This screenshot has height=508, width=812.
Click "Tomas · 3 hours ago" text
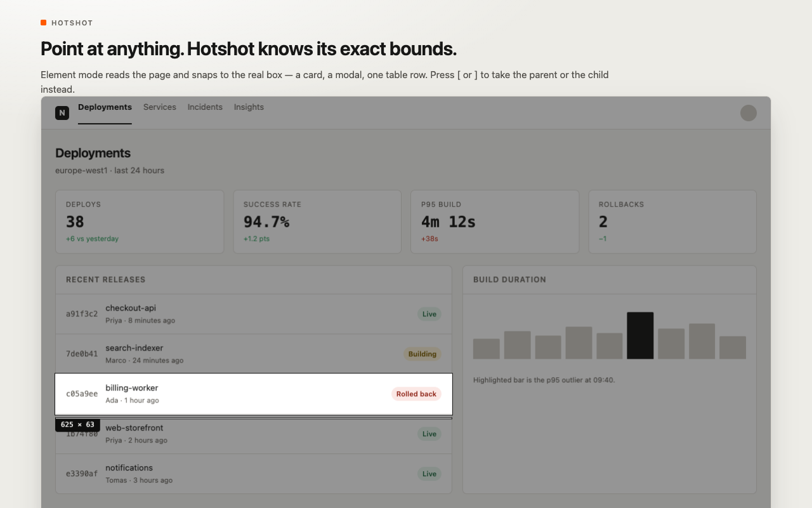coord(139,481)
